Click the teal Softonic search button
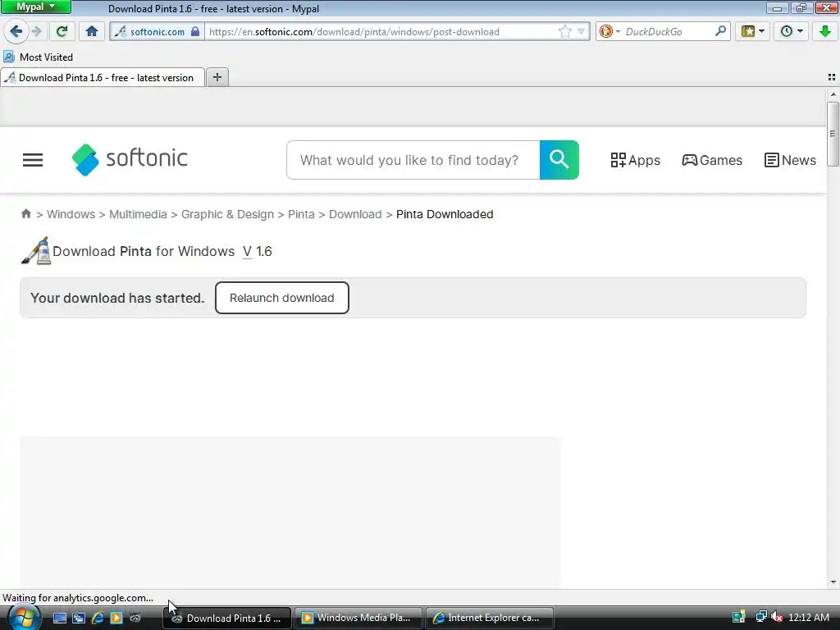 [559, 160]
